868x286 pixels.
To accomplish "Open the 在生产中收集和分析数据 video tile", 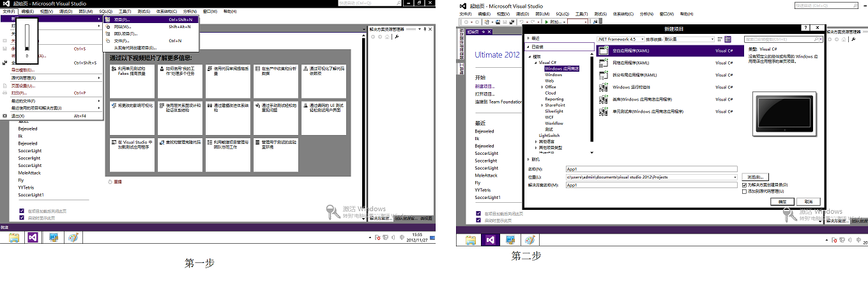I will [x=276, y=80].
